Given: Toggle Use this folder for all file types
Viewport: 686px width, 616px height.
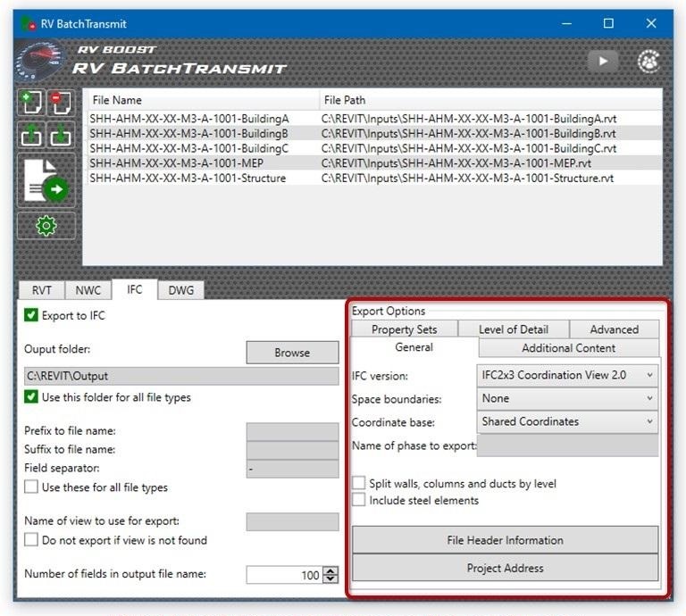Looking at the screenshot, I should (x=31, y=397).
